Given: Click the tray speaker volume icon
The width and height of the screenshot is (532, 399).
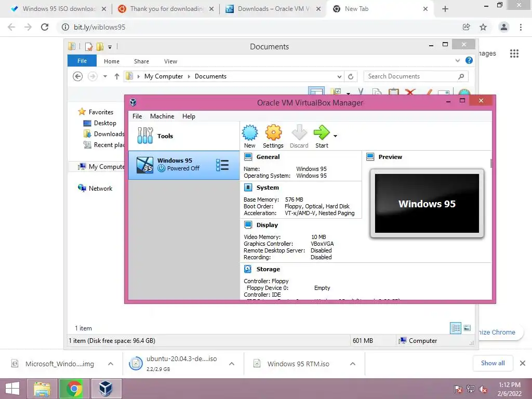Looking at the screenshot, I should point(483,389).
